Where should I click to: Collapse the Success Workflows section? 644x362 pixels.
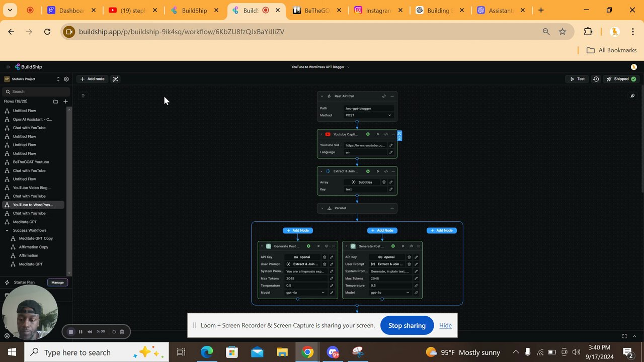(8, 230)
